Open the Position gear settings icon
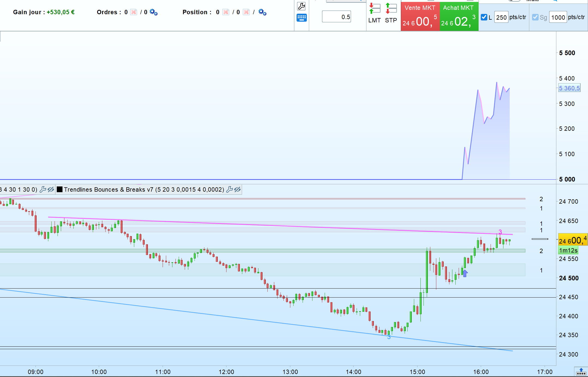 (x=262, y=12)
